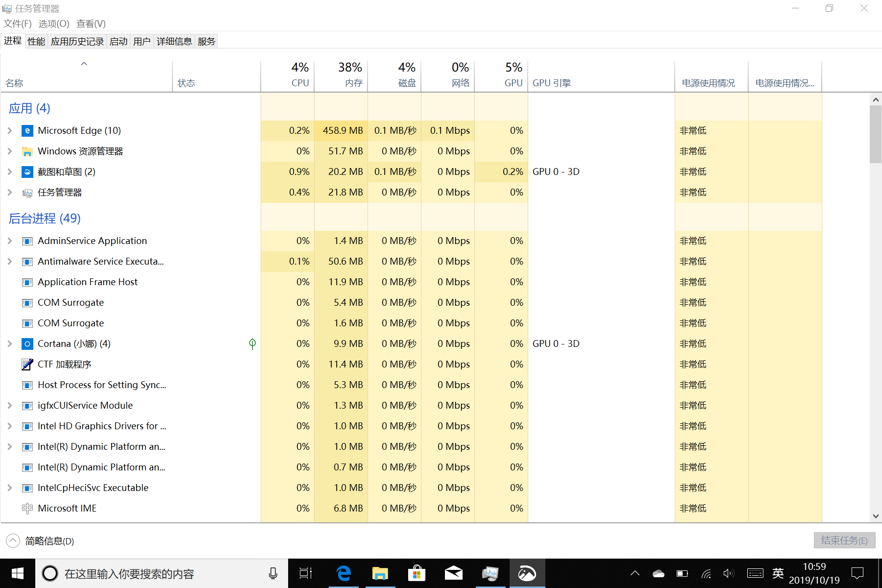Click the Cortana green leaf suspended-status icon
Image resolution: width=882 pixels, height=588 pixels.
[252, 344]
